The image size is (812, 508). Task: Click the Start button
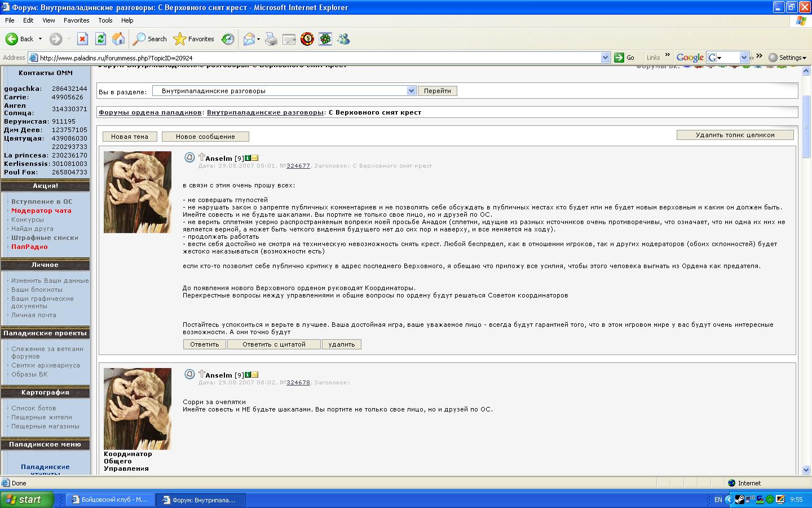click(27, 500)
